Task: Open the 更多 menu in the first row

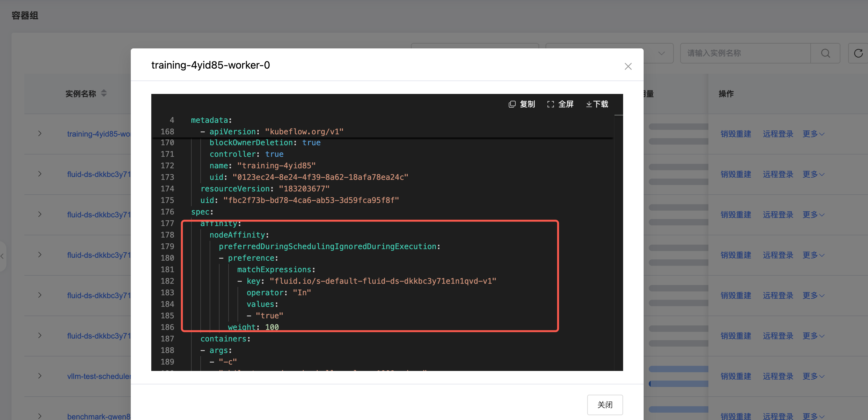Action: 813,134
